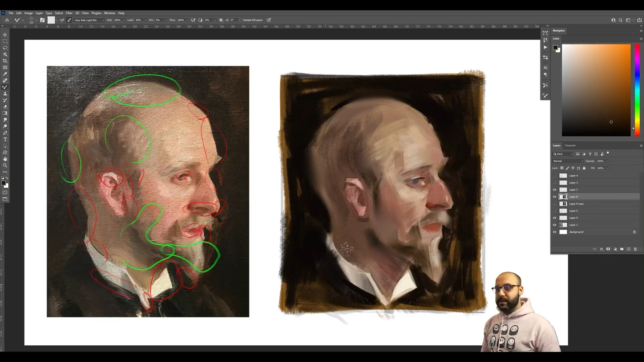Viewport: 644px width, 362px height.
Task: Open Very Wet, Light Mix preset dropdown
Action: (x=89, y=20)
